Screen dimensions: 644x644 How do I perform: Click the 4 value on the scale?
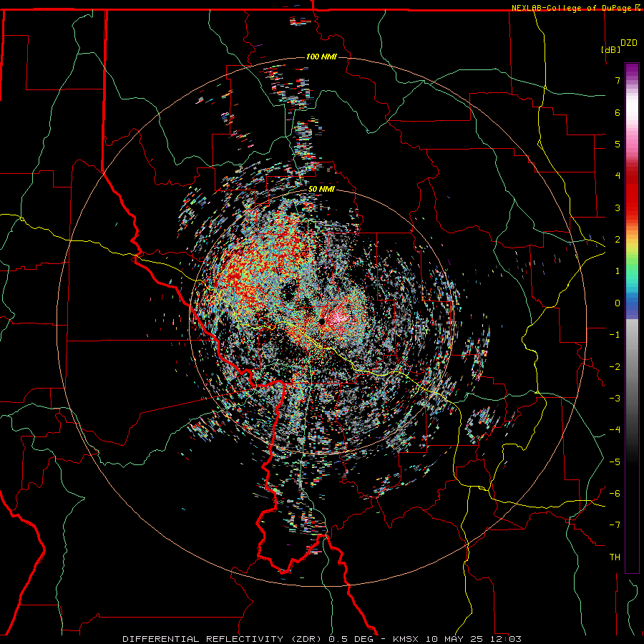[618, 176]
